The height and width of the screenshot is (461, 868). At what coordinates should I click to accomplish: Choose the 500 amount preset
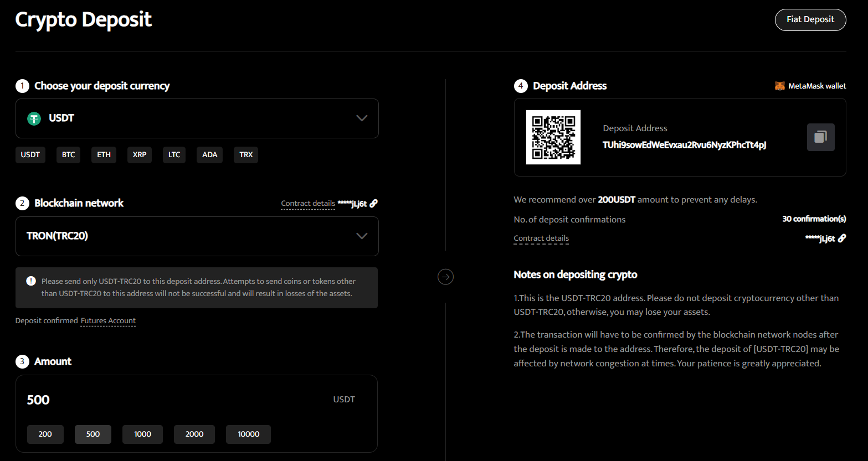pos(93,434)
